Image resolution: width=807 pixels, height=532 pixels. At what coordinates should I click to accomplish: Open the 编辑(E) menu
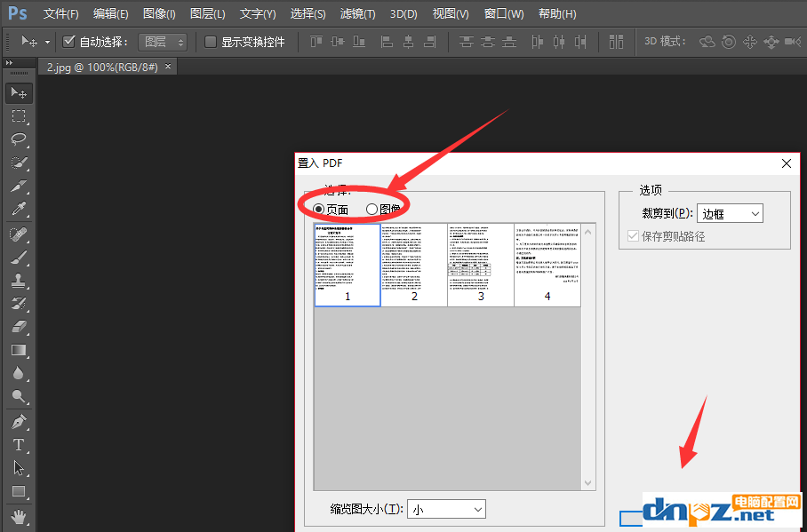[x=111, y=14]
